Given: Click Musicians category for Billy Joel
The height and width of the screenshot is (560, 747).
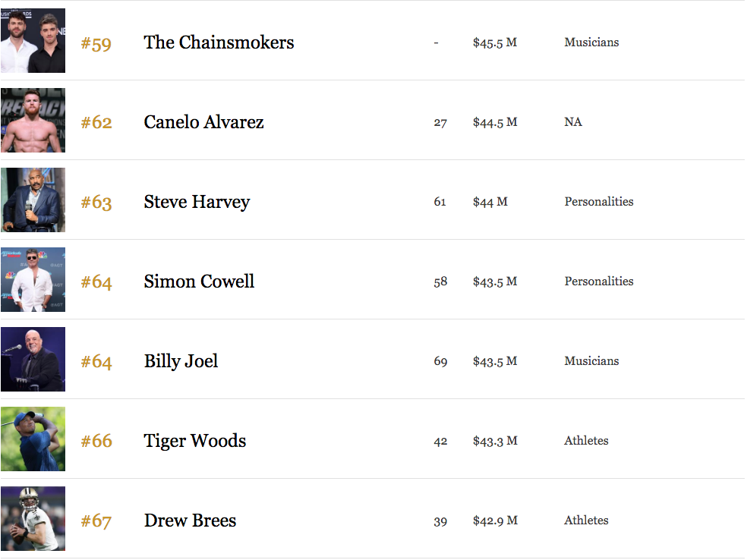Looking at the screenshot, I should tap(591, 361).
